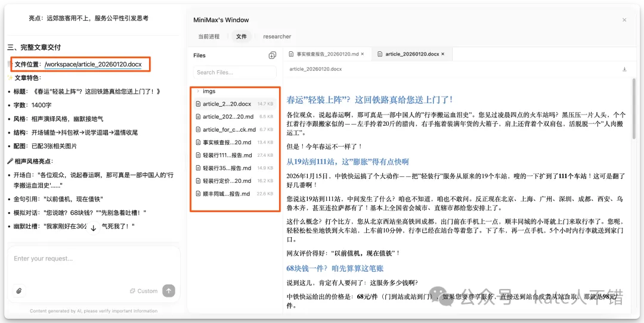Click the paperclip attachment icon

[19, 291]
